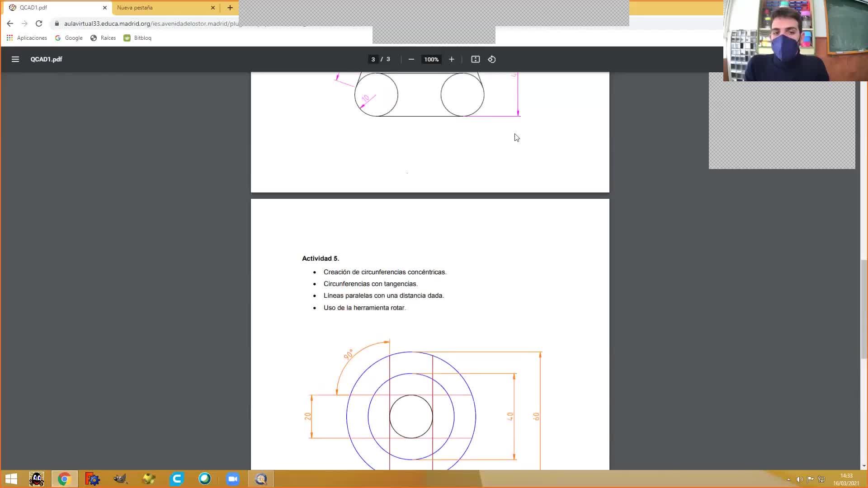Open a new browser tab
The height and width of the screenshot is (488, 868).
pos(230,8)
